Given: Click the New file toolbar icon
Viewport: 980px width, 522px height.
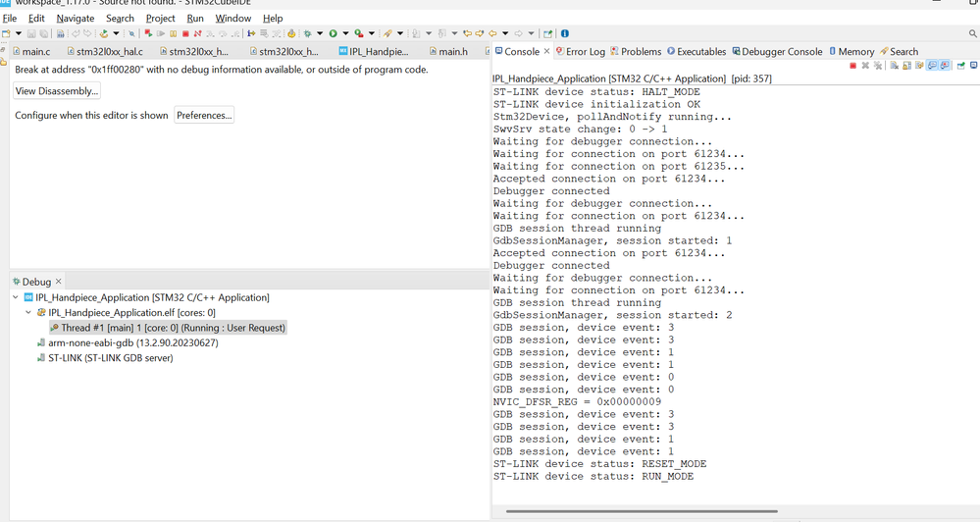Looking at the screenshot, I should click(x=6, y=33).
